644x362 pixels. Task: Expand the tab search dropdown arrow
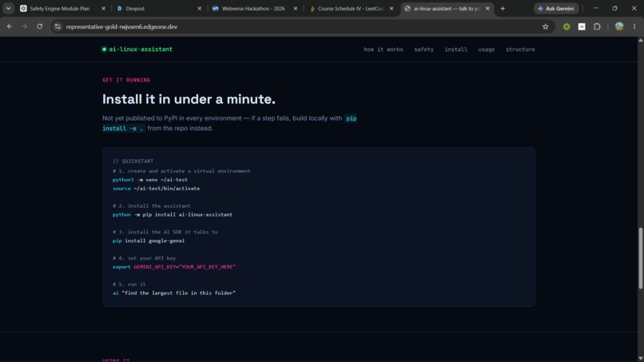[x=8, y=8]
